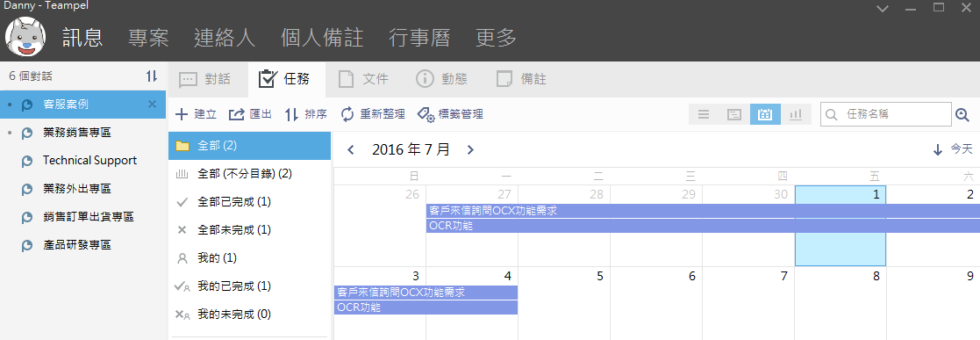Select calendar view icon

click(x=765, y=114)
